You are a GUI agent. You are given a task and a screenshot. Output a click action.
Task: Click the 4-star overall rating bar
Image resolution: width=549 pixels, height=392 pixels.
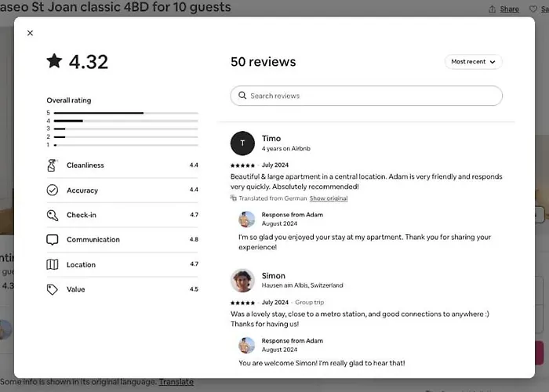(125, 121)
